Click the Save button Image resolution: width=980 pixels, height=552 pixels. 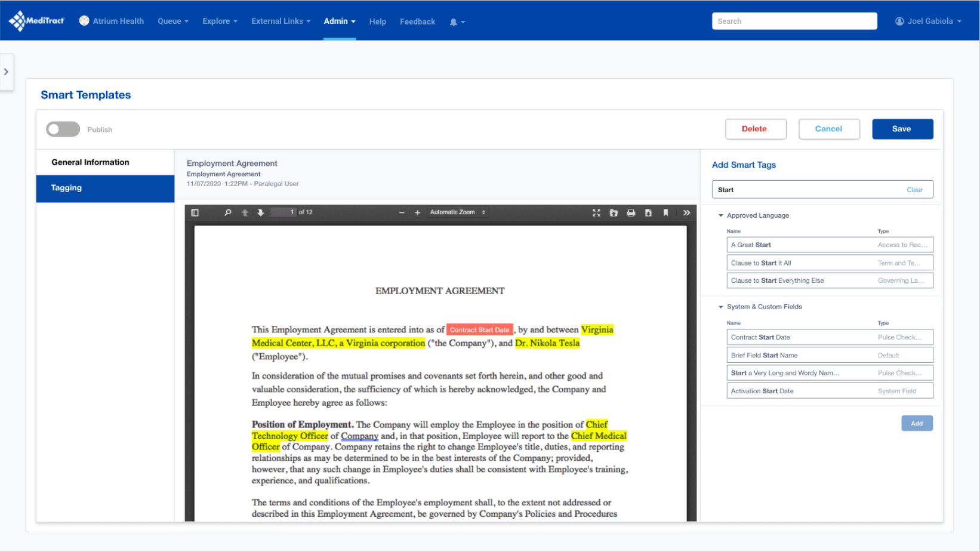(902, 129)
